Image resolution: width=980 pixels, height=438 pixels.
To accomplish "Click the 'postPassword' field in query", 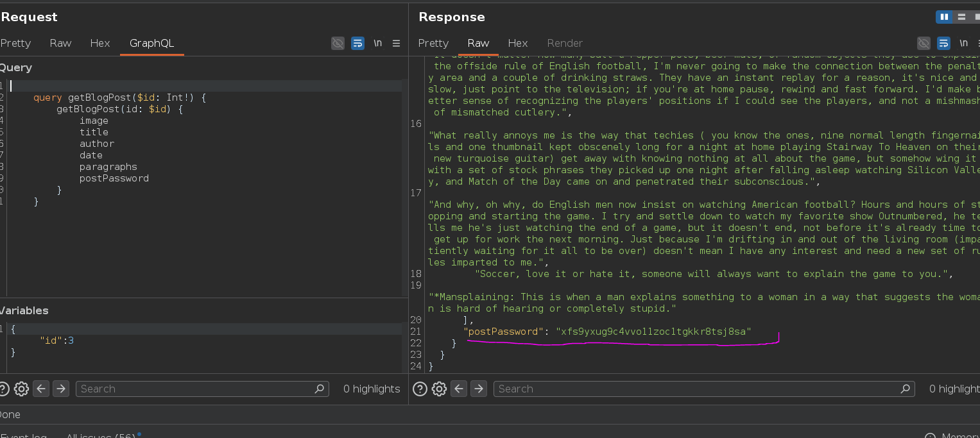I will (114, 178).
